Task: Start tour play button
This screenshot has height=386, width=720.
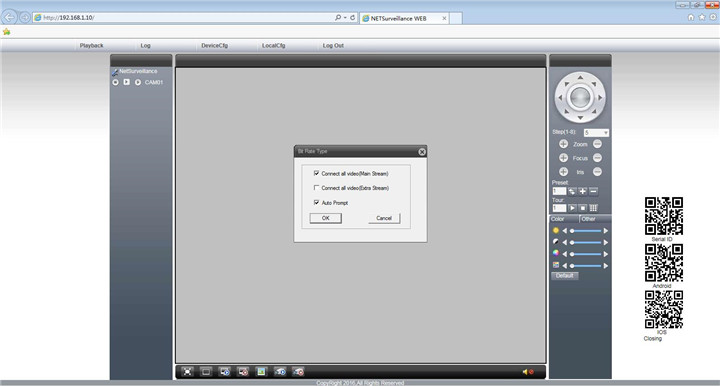Action: click(x=572, y=208)
